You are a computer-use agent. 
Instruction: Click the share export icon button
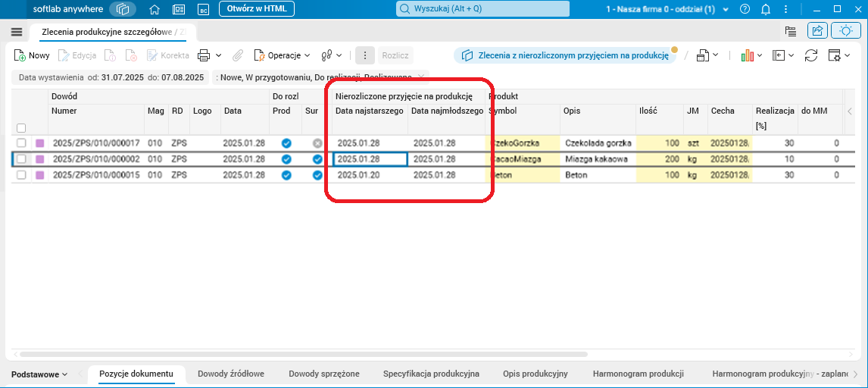point(817,31)
